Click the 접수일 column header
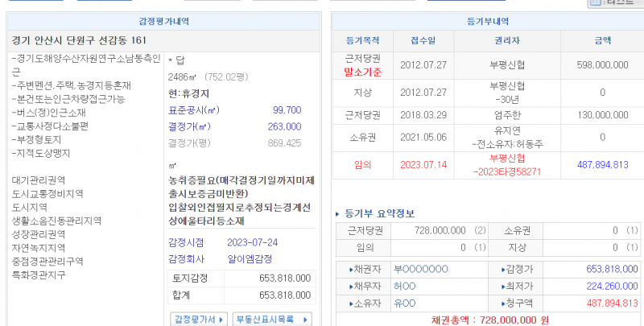The image size is (644, 326). pyautogui.click(x=423, y=40)
